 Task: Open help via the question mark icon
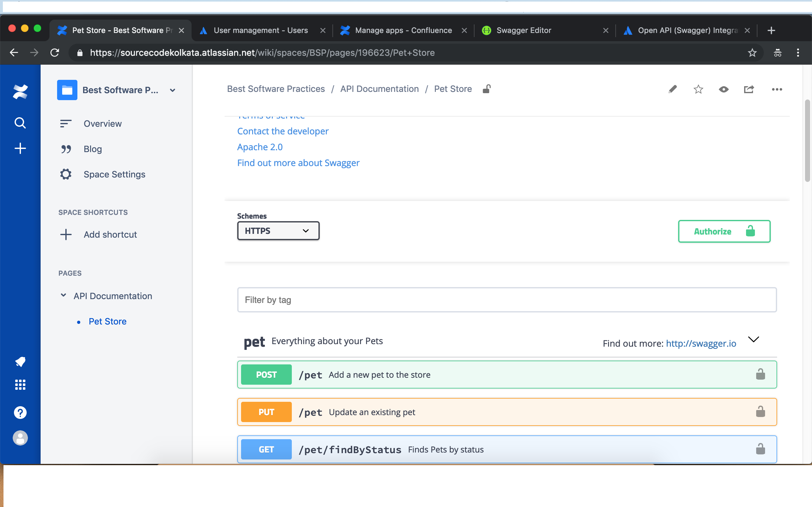pyautogui.click(x=20, y=412)
